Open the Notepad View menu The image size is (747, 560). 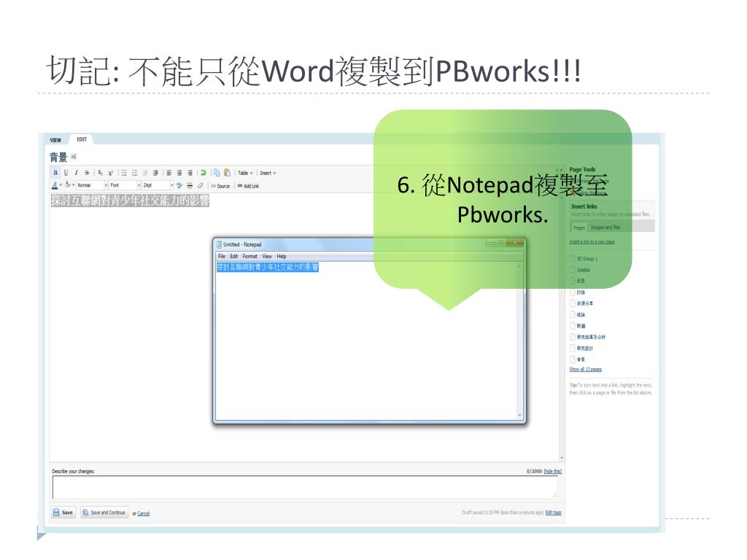point(267,256)
